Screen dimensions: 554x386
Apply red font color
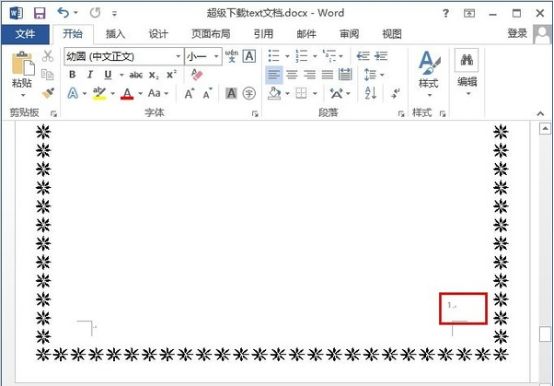[x=127, y=94]
